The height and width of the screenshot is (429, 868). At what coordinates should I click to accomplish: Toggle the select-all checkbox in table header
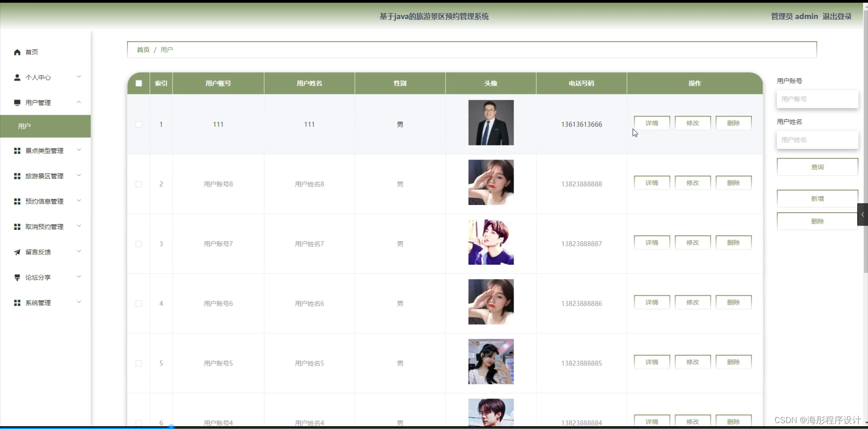[x=139, y=83]
